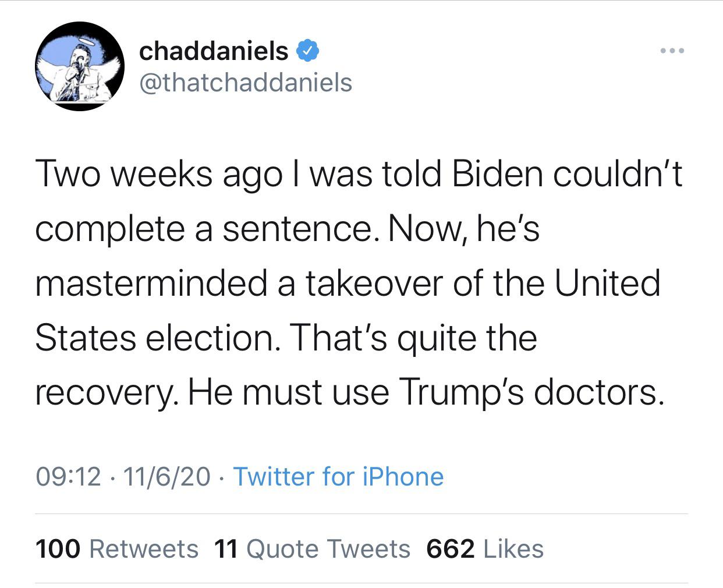The height and width of the screenshot is (588, 723).
Task: Open the Twitter for iPhone source link
Action: [338, 477]
